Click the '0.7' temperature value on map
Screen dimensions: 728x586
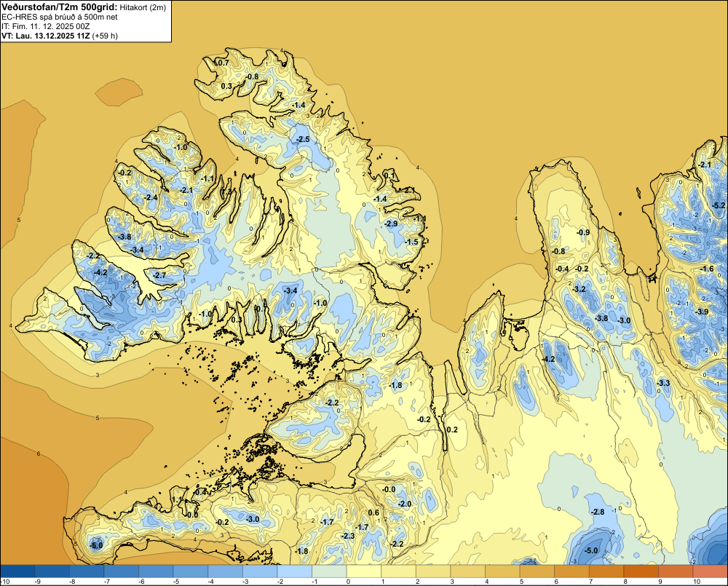point(223,63)
